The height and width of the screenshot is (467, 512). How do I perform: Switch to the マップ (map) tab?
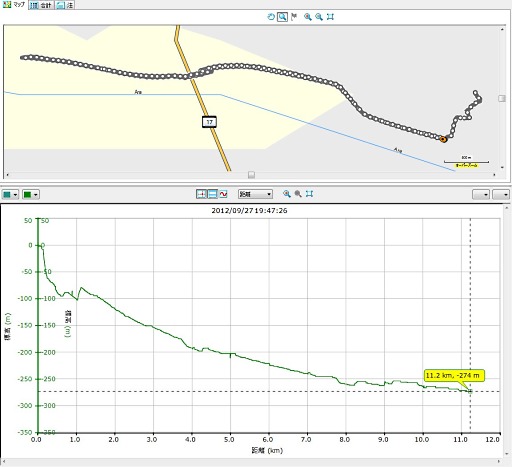point(13,5)
